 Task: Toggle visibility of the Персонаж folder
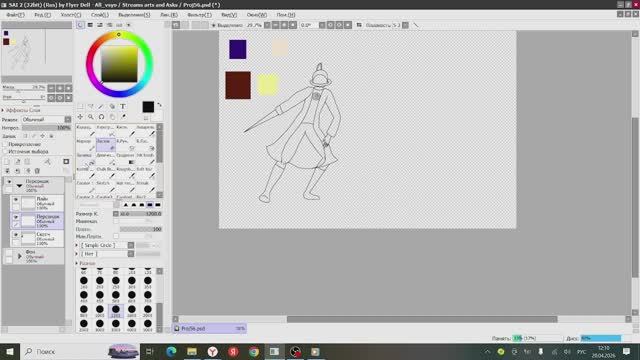(9, 182)
